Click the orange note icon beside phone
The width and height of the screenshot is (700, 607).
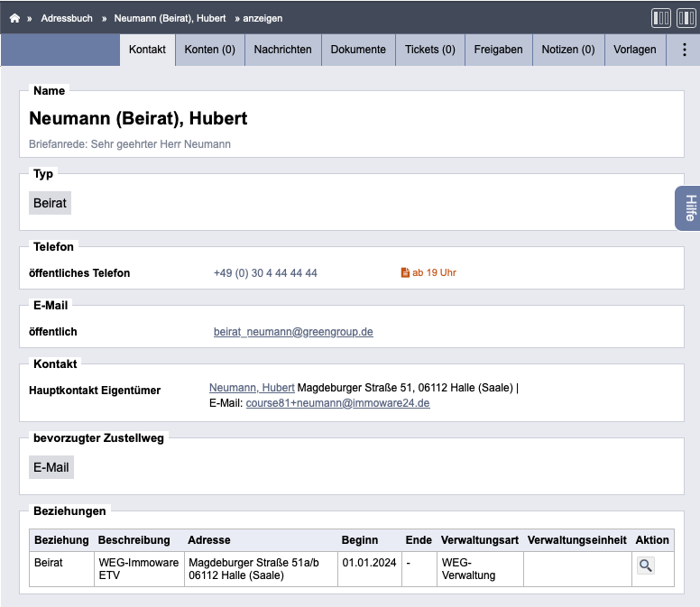(x=405, y=272)
